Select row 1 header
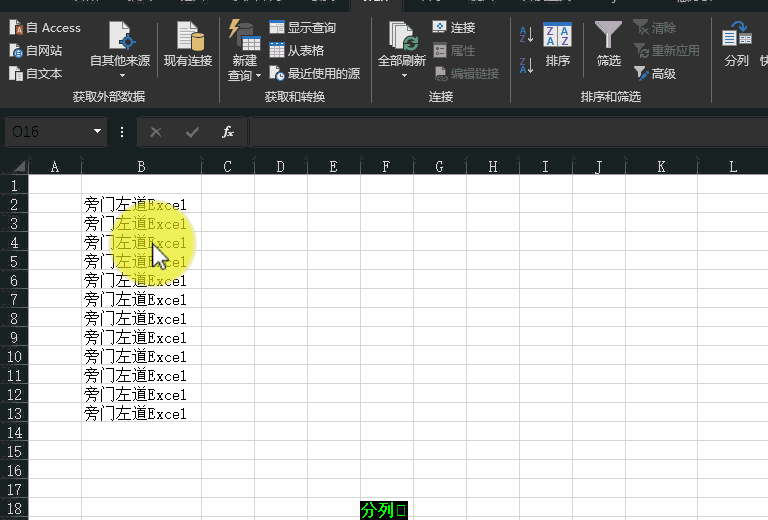Image resolution: width=768 pixels, height=520 pixels. tap(14, 186)
